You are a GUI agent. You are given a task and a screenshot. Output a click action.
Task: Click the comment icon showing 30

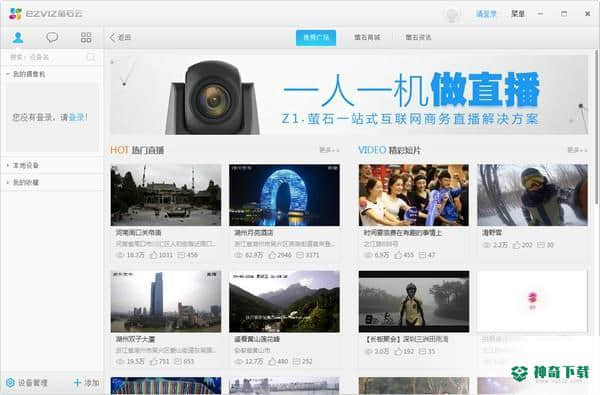[x=541, y=245]
